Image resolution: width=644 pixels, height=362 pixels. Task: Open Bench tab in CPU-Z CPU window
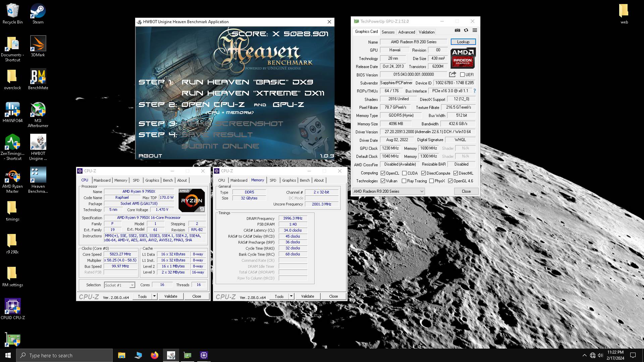click(x=168, y=180)
